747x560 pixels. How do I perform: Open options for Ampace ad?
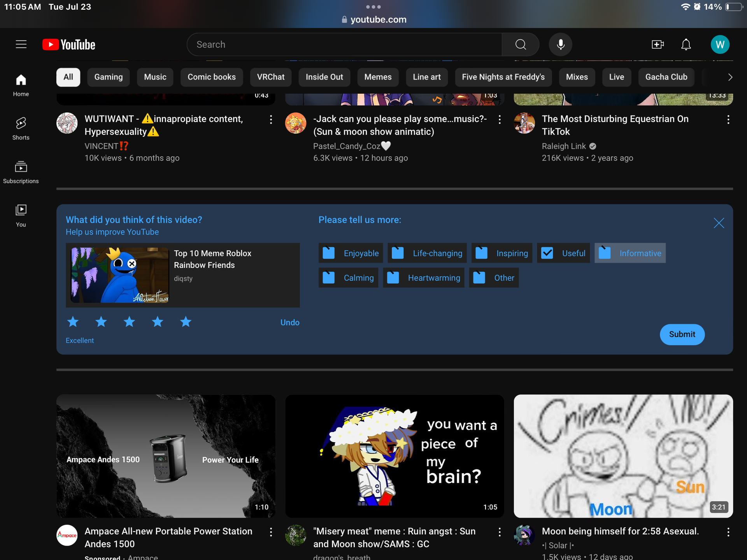[x=271, y=532]
